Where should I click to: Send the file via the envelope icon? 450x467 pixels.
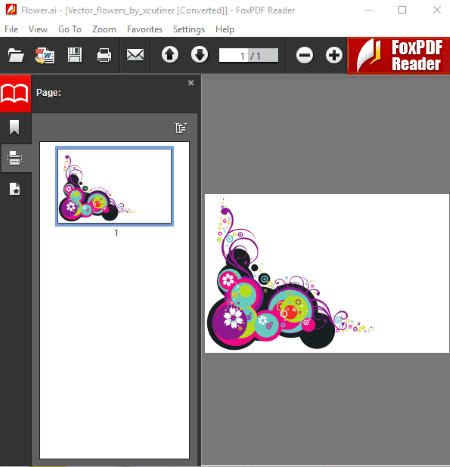point(135,55)
